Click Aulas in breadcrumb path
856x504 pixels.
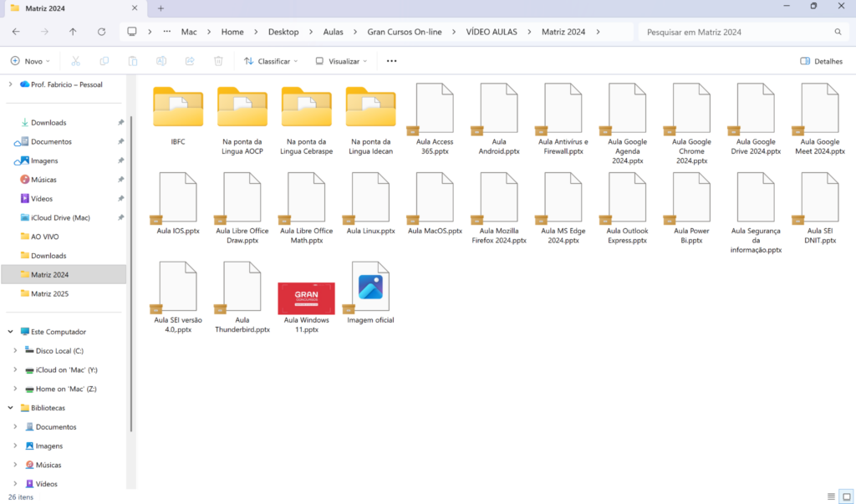(333, 33)
